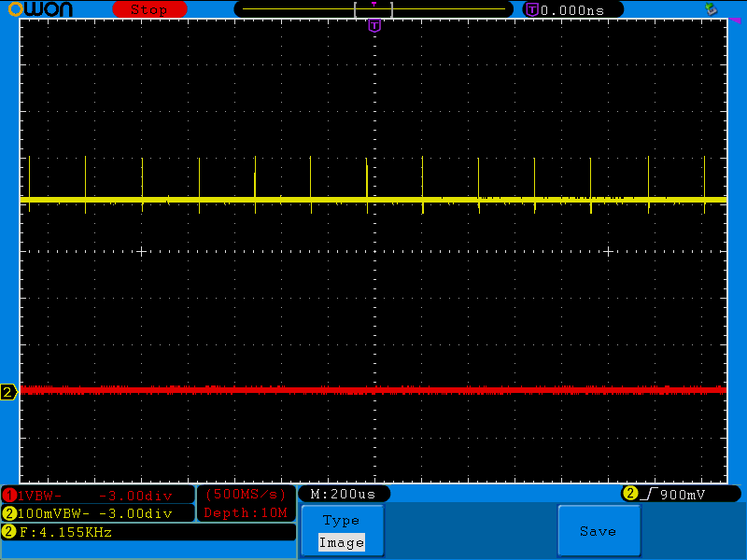Click channel 1 -3.00div position readout
The height and width of the screenshot is (560, 747).
(x=135, y=496)
